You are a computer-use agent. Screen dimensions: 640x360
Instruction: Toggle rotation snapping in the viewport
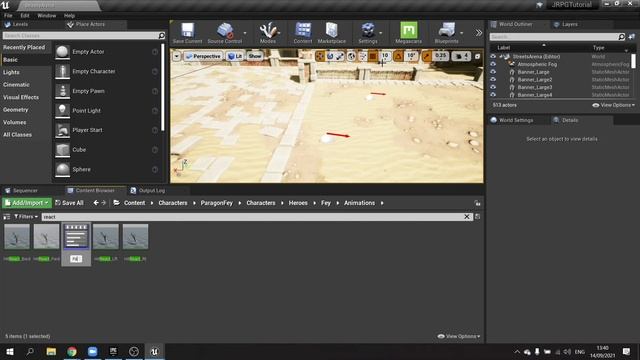[399, 56]
